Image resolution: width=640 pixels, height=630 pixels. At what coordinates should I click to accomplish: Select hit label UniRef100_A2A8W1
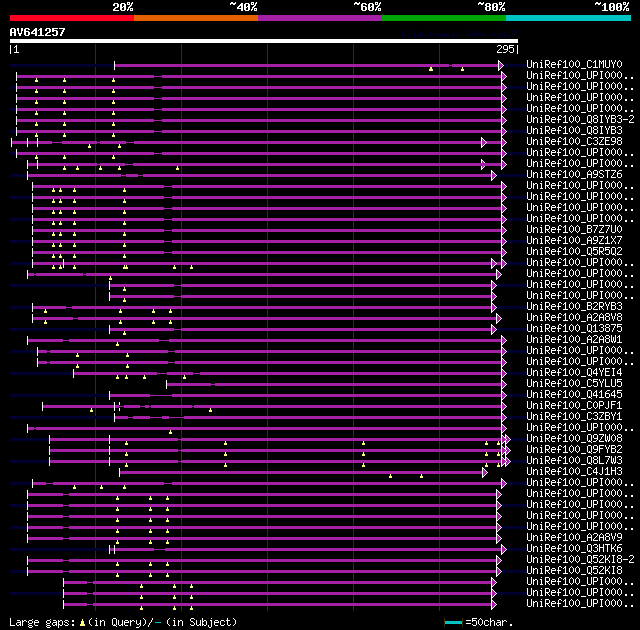click(x=574, y=340)
